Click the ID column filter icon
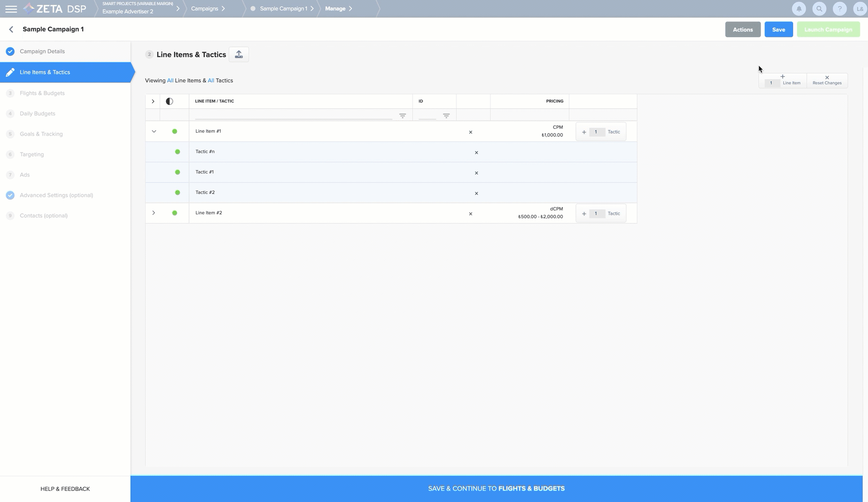The width and height of the screenshot is (868, 502). (x=446, y=116)
